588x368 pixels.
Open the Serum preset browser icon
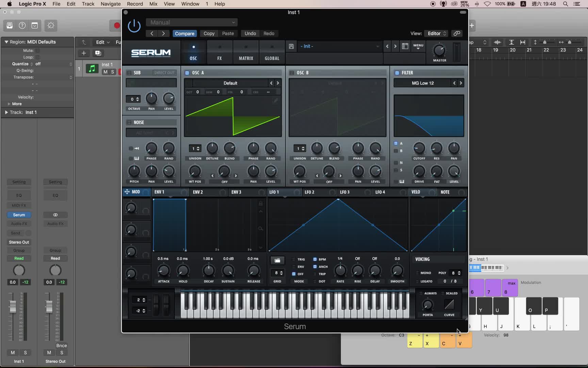tap(405, 46)
